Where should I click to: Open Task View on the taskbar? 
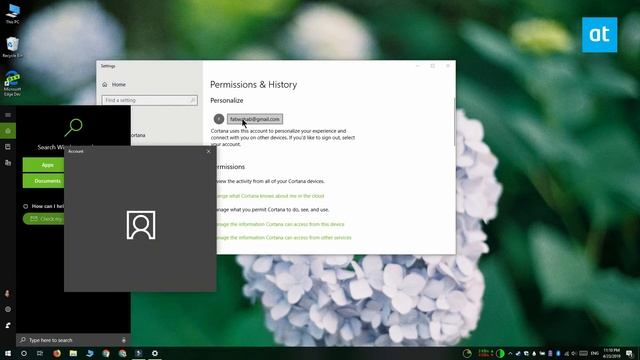40,353
